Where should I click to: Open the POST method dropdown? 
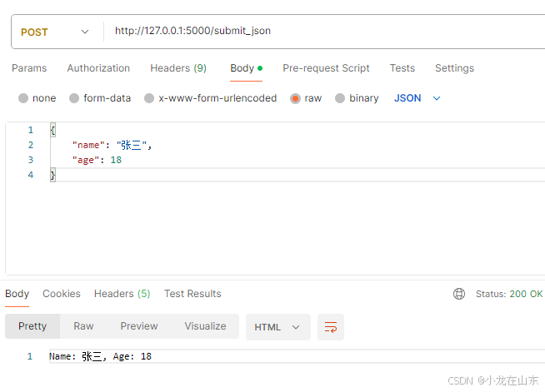54,32
